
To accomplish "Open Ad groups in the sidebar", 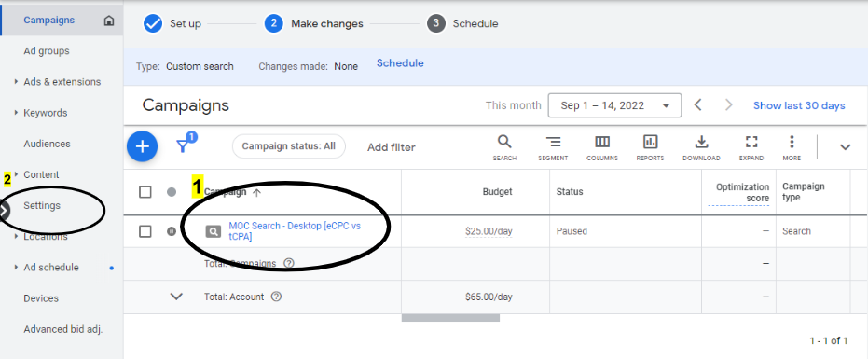I will 47,51.
